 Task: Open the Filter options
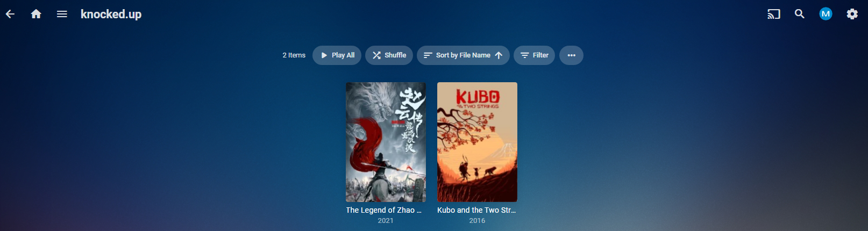[x=534, y=55]
